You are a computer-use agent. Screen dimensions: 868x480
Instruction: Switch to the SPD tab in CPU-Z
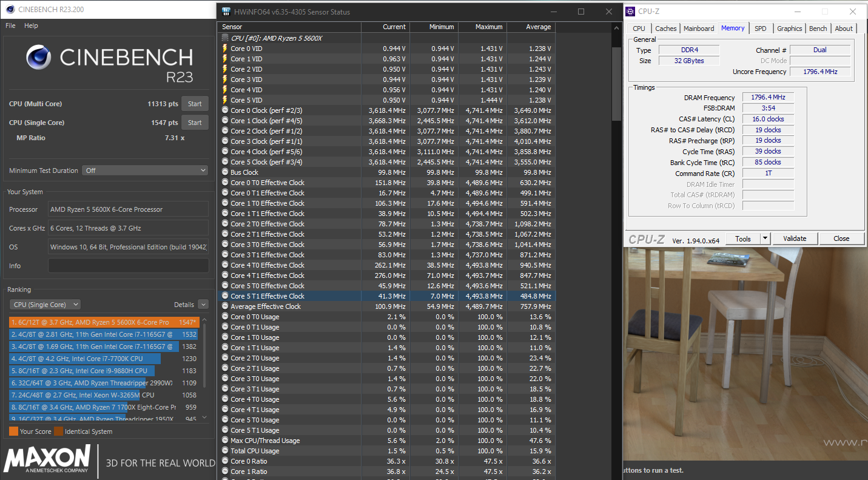point(760,29)
